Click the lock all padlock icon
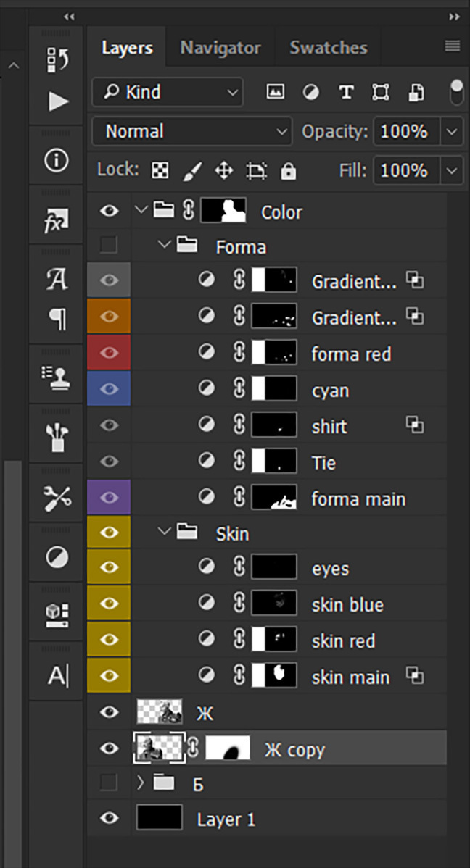 click(x=289, y=171)
